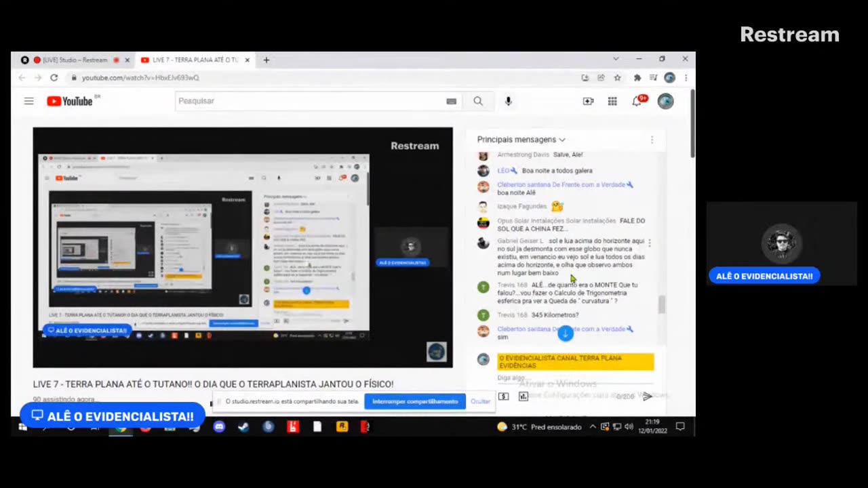Start voice search with the microphone icon
This screenshot has width=868, height=488.
coord(508,101)
